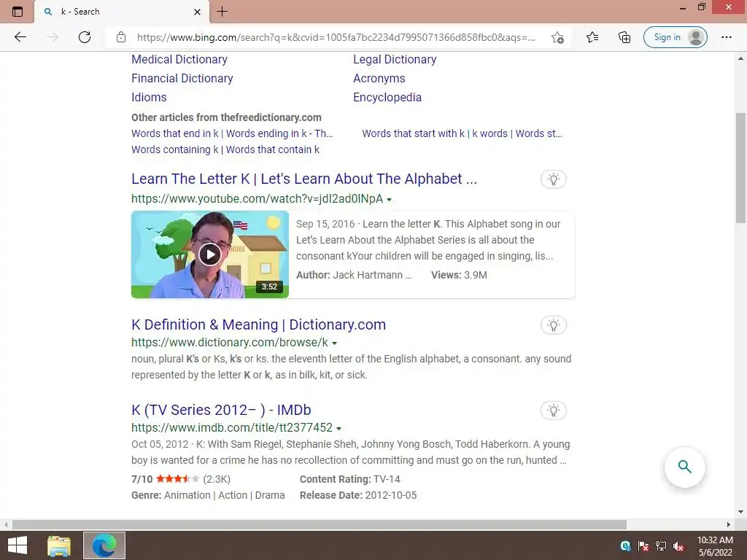The width and height of the screenshot is (747, 560).
Task: Open the Settings and more ellipsis menu
Action: [x=726, y=37]
